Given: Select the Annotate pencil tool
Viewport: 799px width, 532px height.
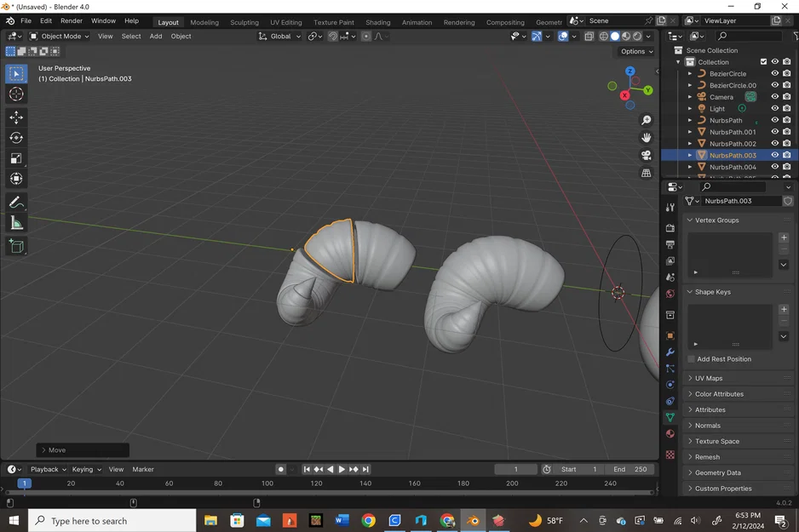Looking at the screenshot, I should coord(16,203).
